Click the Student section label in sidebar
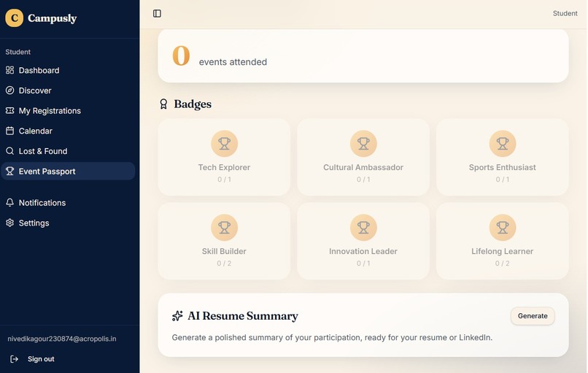The width and height of the screenshot is (588, 373). click(18, 52)
